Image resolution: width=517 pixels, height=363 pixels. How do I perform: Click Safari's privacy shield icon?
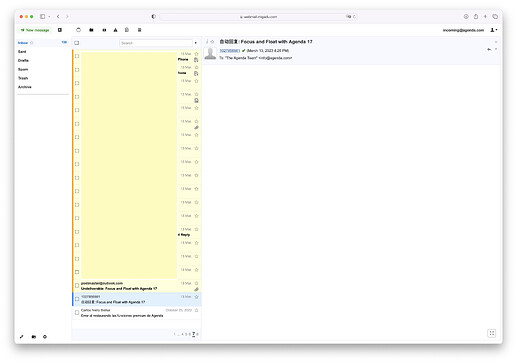pos(153,16)
